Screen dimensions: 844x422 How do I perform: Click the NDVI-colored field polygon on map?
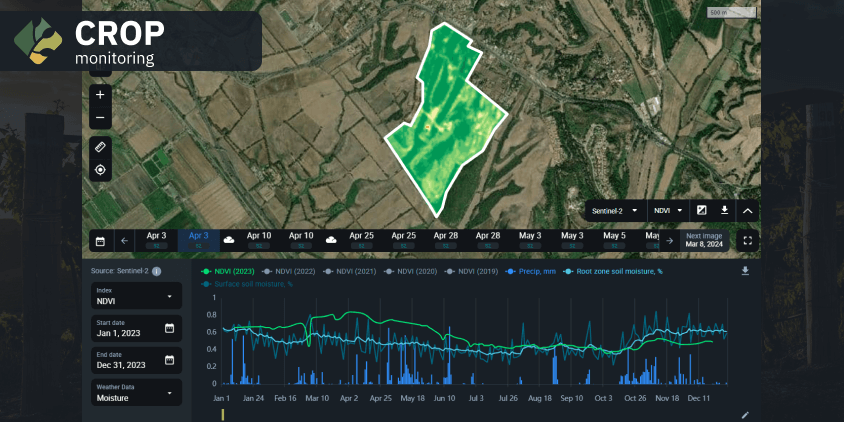pyautogui.click(x=445, y=118)
